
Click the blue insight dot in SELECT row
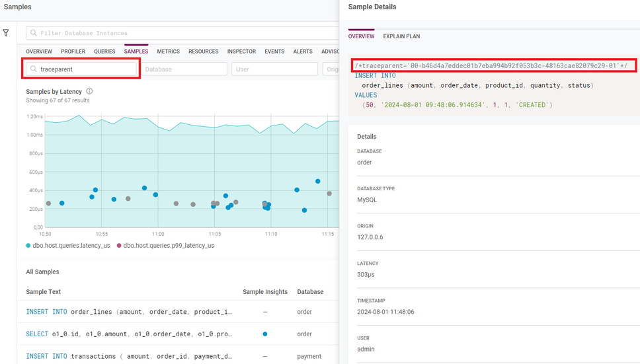[x=265, y=334]
